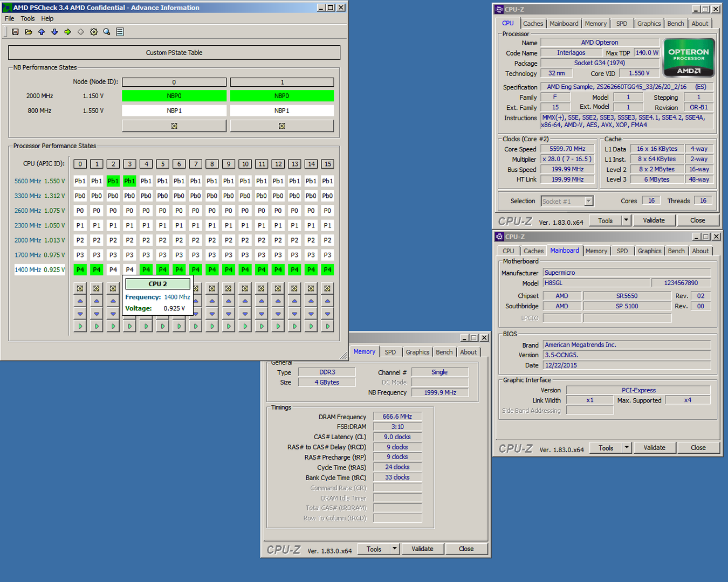Click the blue down arrow toolbar icon
Screen dimensions: 728x582
(x=54, y=32)
